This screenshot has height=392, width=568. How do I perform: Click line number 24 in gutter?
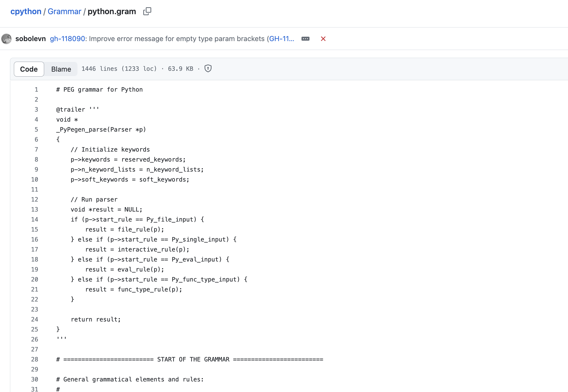(x=35, y=320)
